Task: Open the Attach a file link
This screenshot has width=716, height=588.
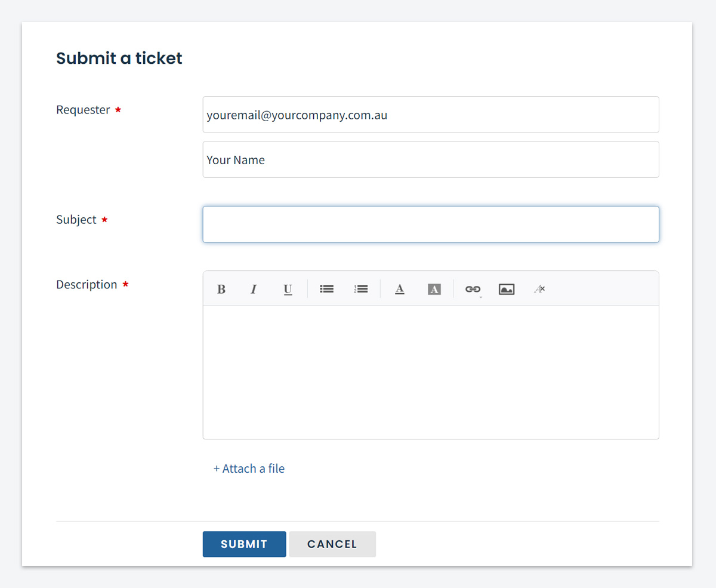Action: click(249, 468)
